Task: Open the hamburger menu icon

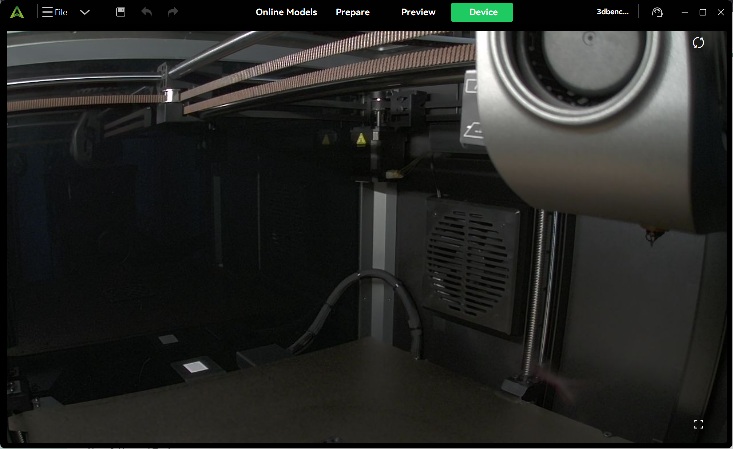Action: pos(47,12)
